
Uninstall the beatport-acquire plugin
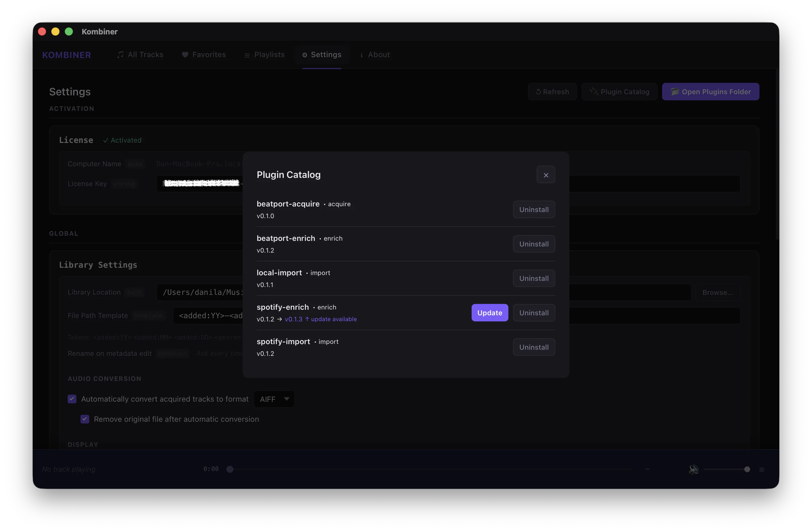tap(533, 209)
